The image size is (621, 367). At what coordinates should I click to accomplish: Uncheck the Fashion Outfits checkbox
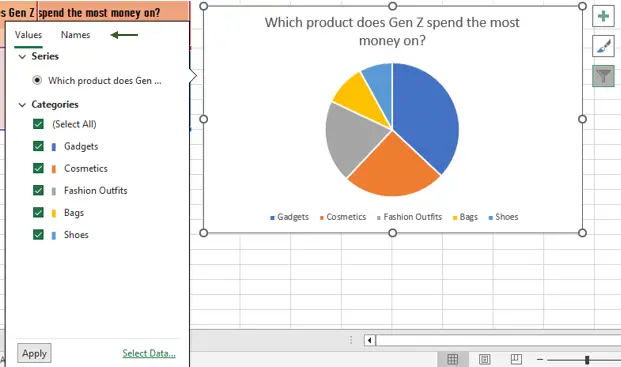[x=38, y=190]
